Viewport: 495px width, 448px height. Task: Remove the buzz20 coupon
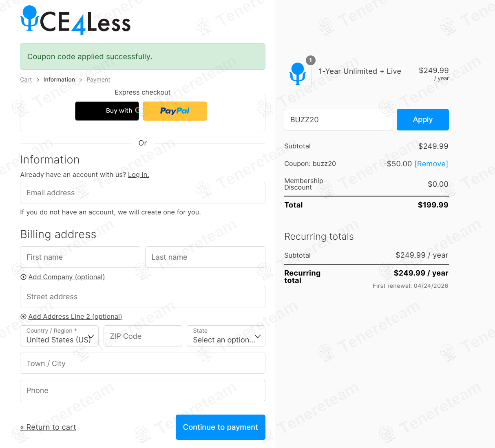[431, 164]
